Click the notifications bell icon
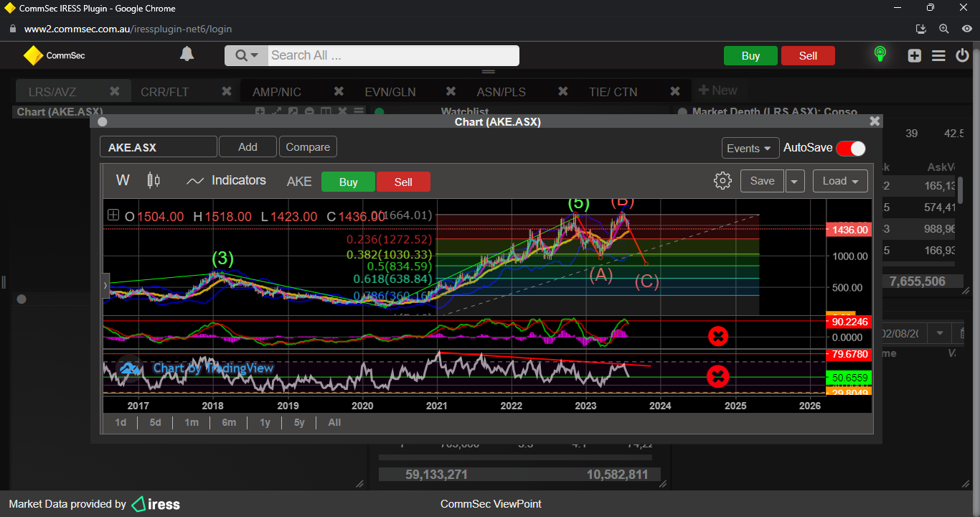Screen dimensions: 980x517 click(187, 55)
